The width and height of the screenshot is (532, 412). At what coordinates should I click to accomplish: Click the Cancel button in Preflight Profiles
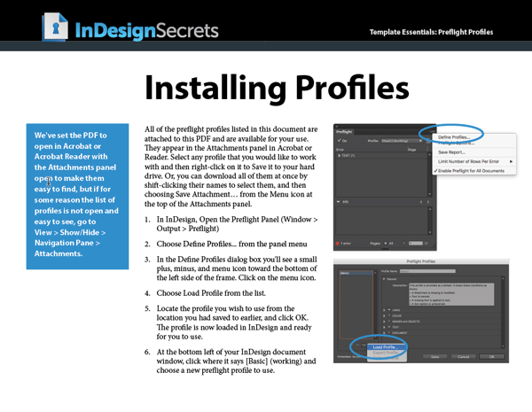point(464,357)
